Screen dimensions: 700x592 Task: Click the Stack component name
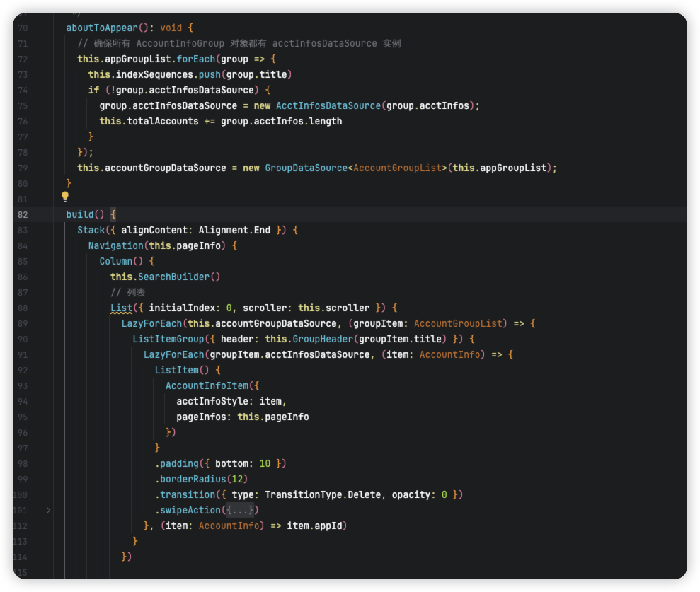tap(91, 230)
